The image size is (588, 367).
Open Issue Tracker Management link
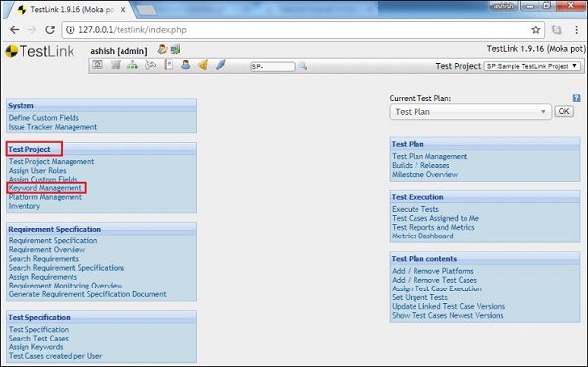(x=53, y=127)
